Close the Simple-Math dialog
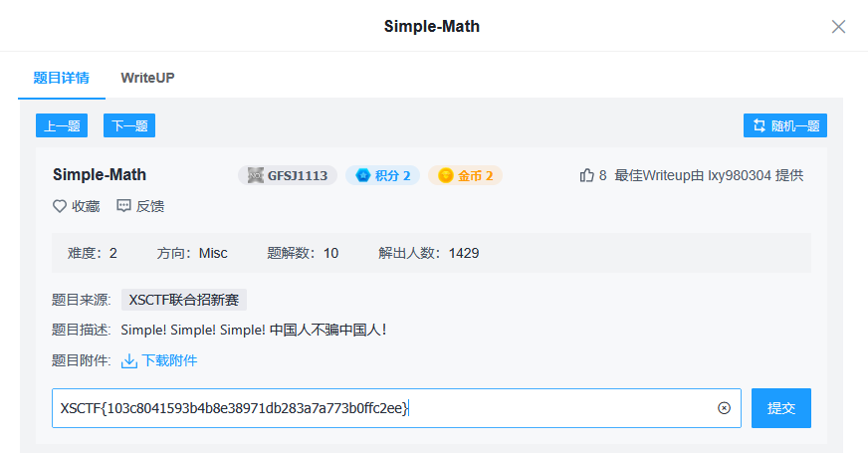868x453 pixels. (x=838, y=27)
